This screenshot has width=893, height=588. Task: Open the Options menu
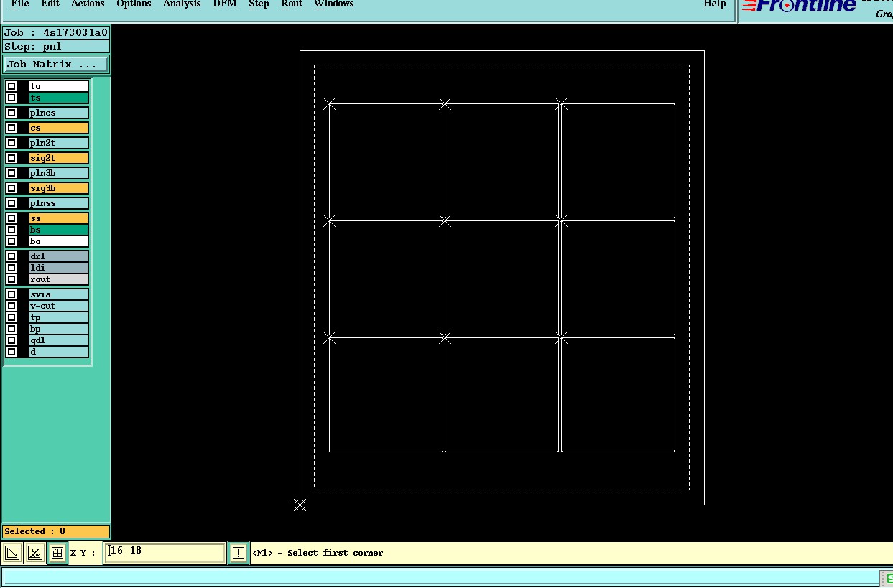coord(134,4)
